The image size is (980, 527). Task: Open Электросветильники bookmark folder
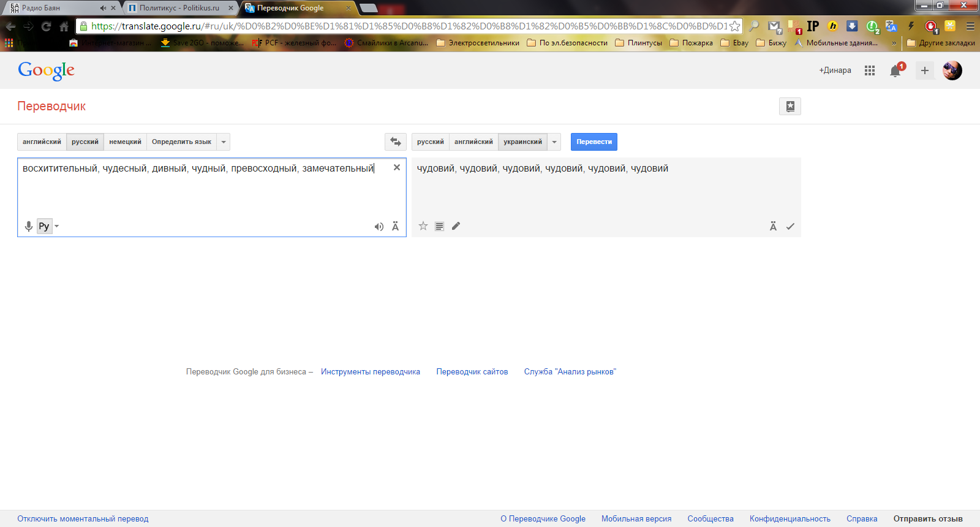click(x=478, y=43)
